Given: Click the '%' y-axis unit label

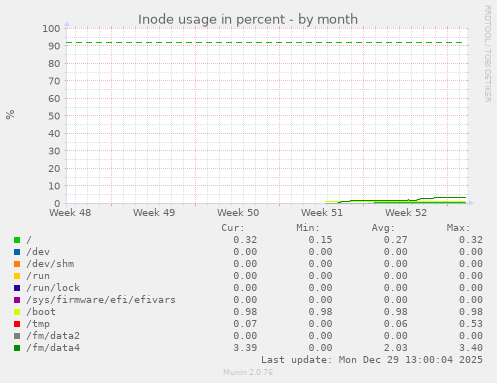Looking at the screenshot, I should click(x=10, y=115).
